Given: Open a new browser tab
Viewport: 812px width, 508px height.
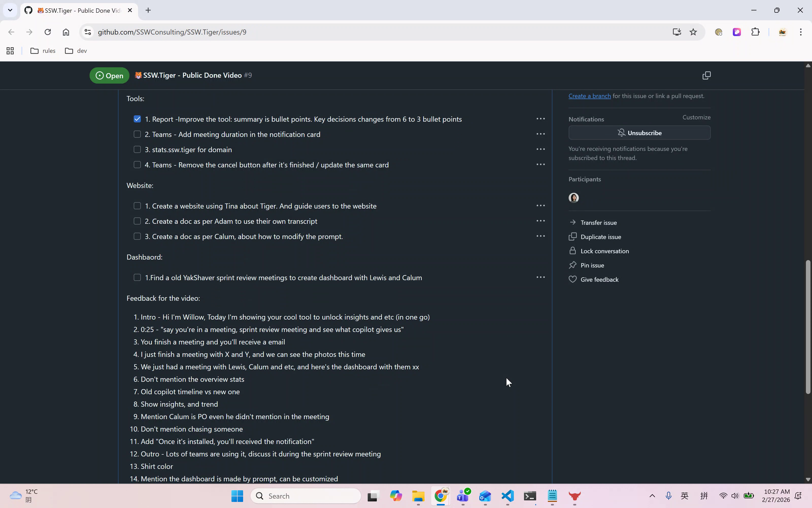Looking at the screenshot, I should [148, 10].
